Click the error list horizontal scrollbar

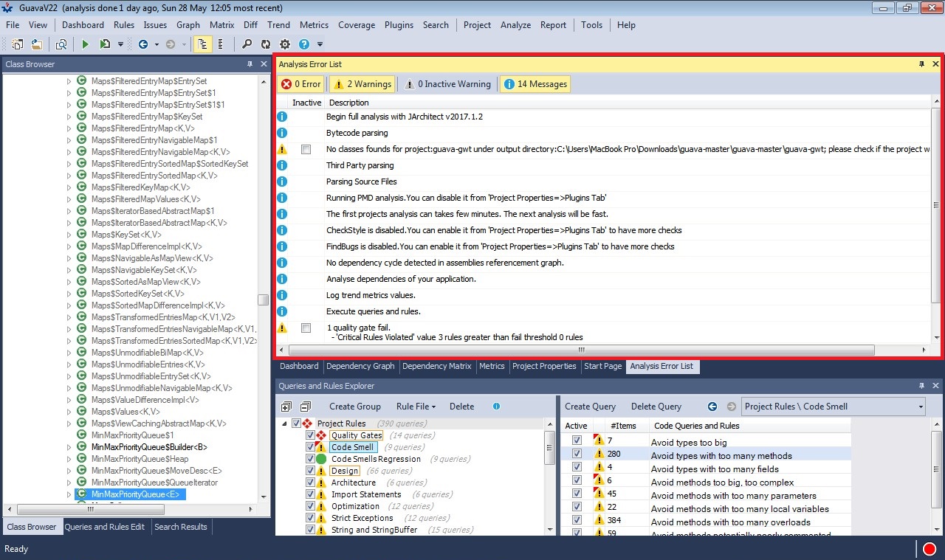pos(581,350)
